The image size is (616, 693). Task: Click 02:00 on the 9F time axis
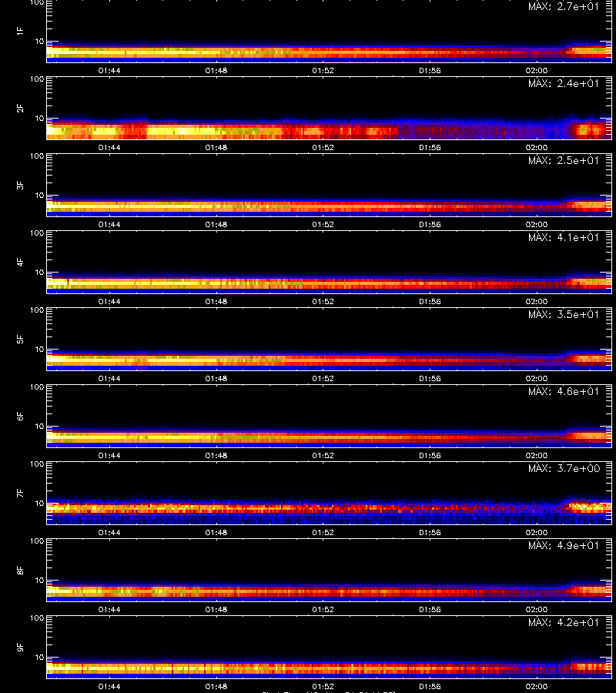click(x=537, y=687)
